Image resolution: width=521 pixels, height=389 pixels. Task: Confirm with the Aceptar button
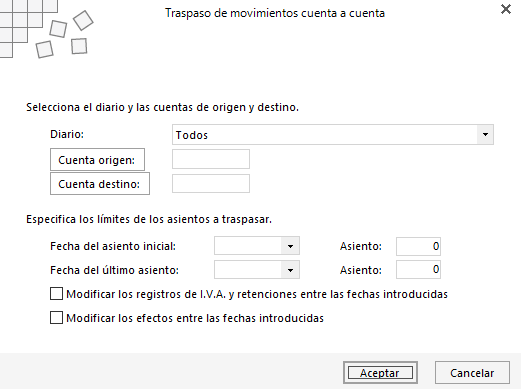pyautogui.click(x=380, y=373)
